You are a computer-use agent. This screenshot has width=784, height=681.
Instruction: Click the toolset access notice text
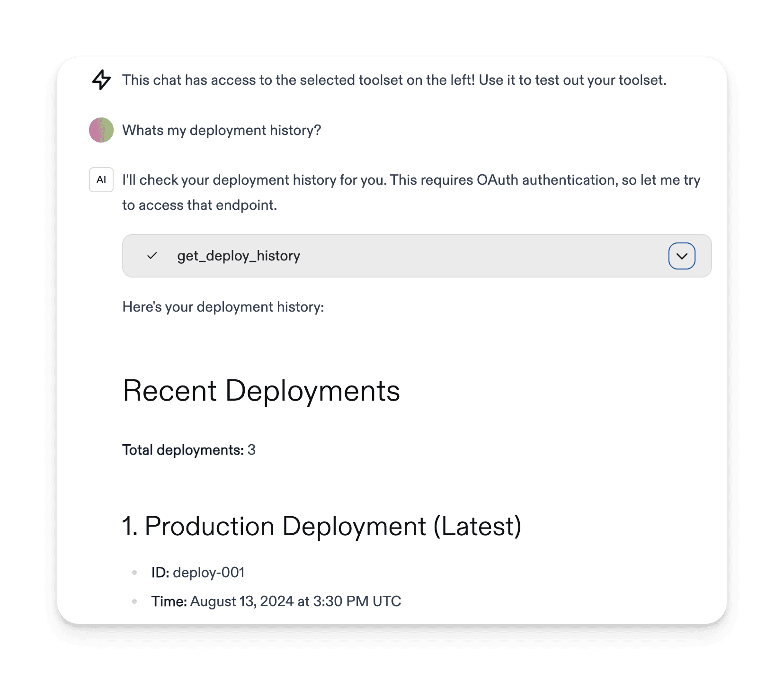pos(394,80)
